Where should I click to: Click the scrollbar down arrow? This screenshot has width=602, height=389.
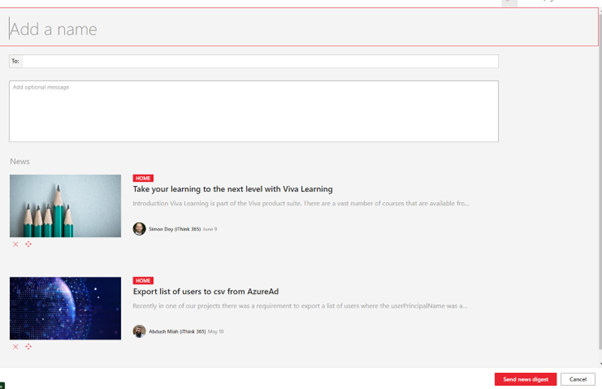point(600,364)
